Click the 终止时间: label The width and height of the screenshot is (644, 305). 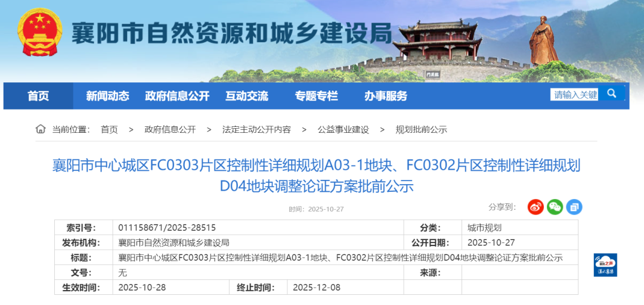click(256, 287)
